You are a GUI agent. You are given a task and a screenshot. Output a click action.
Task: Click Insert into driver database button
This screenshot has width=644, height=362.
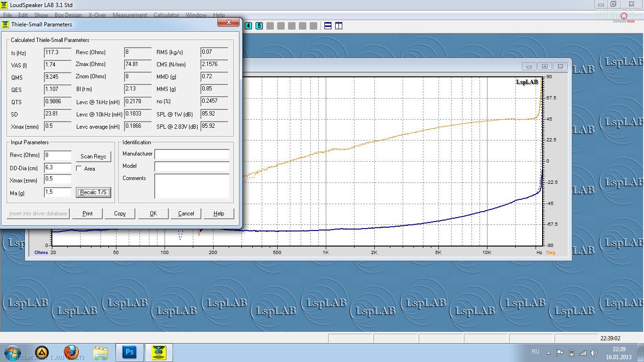click(x=38, y=214)
